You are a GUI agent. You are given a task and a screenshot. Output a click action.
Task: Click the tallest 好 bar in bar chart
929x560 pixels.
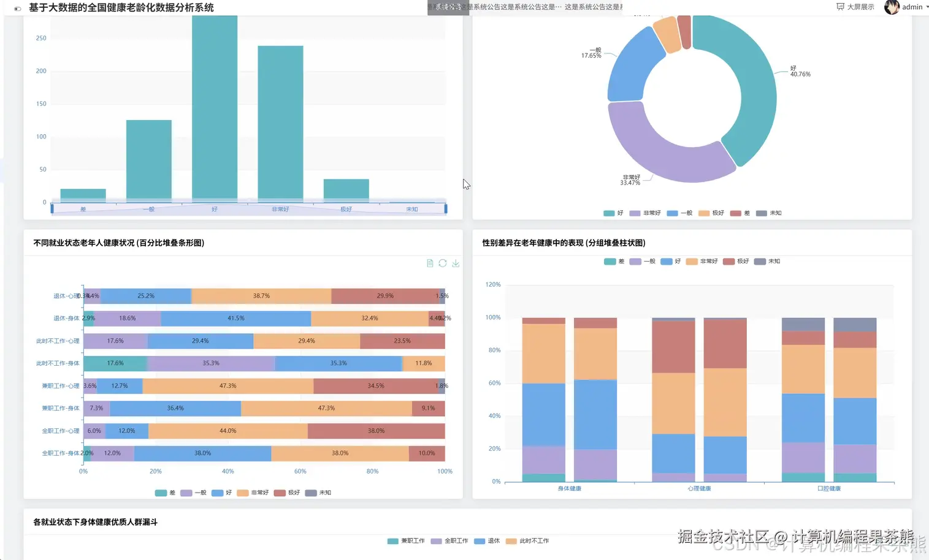click(x=215, y=108)
